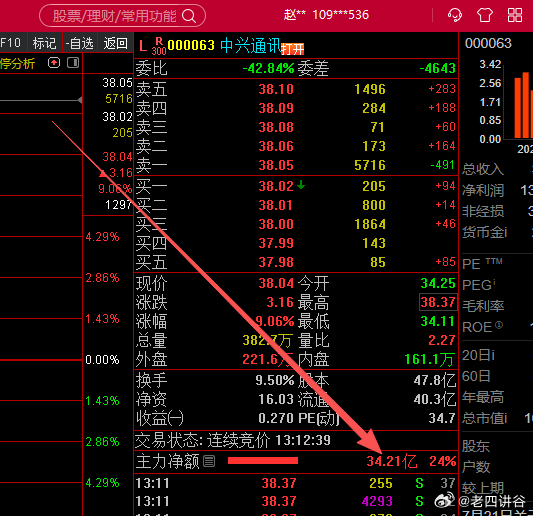The height and width of the screenshot is (516, 533).
Task: Click the boxed 最高 value 38.37
Action: (x=438, y=302)
